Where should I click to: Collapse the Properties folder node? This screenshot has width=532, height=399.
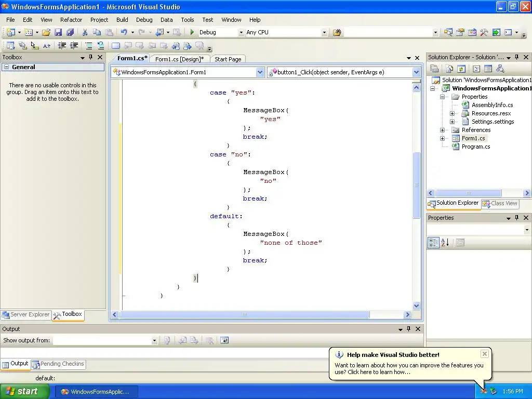point(442,97)
